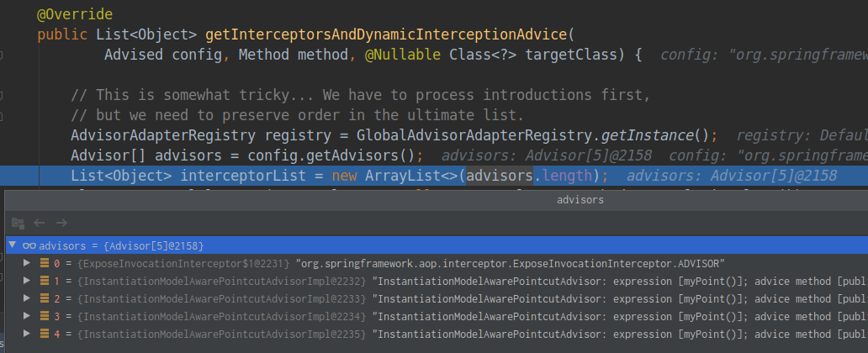
Task: Click the glasses watch icon beside advisors
Action: click(x=29, y=245)
